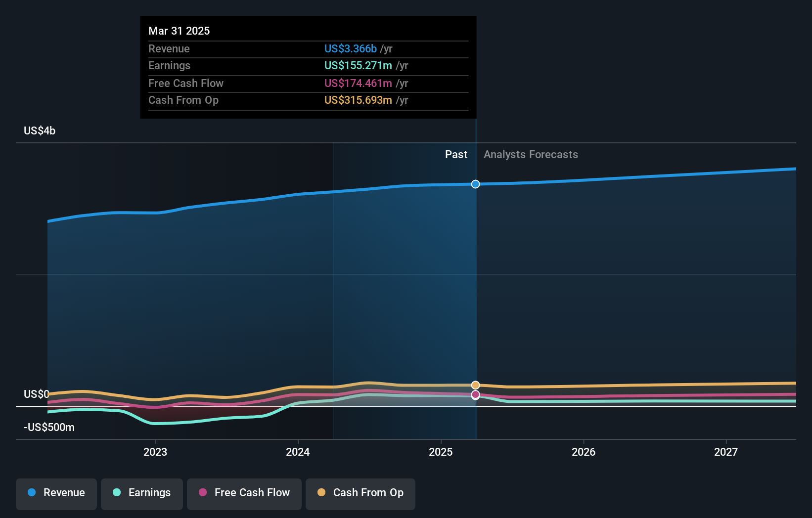
Task: Click the Earnings row label in tooltip
Action: pos(169,65)
